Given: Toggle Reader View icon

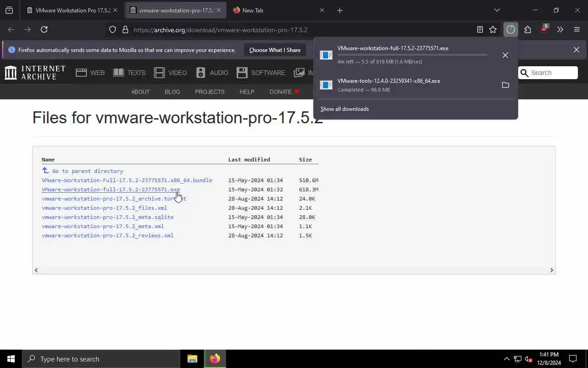Looking at the screenshot, I should 480,29.
